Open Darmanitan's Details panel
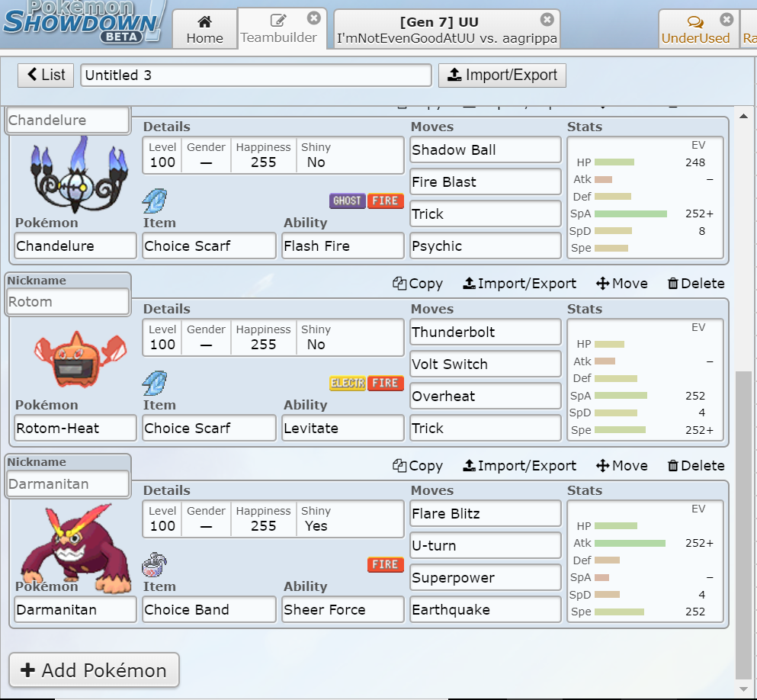This screenshot has width=757, height=700. point(273,519)
